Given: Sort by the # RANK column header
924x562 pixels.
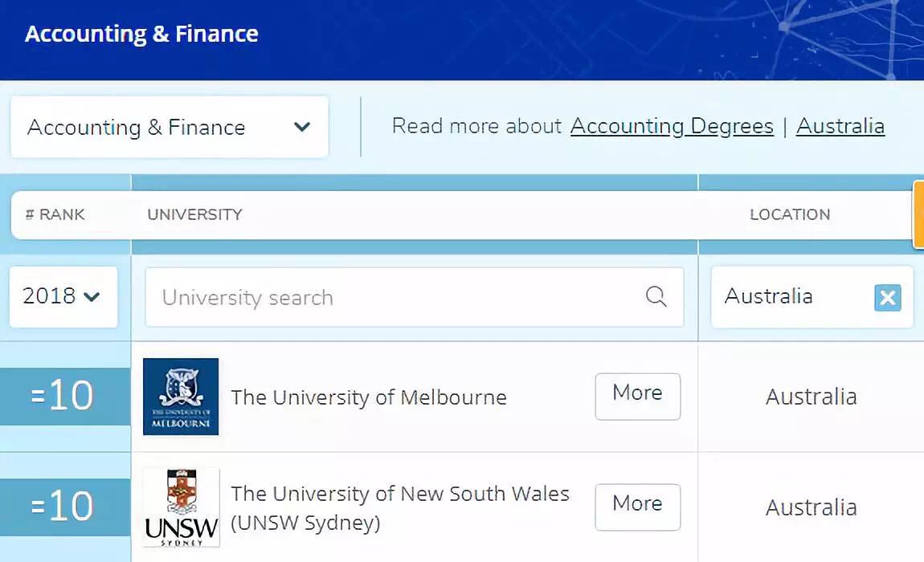Looking at the screenshot, I should tap(55, 214).
